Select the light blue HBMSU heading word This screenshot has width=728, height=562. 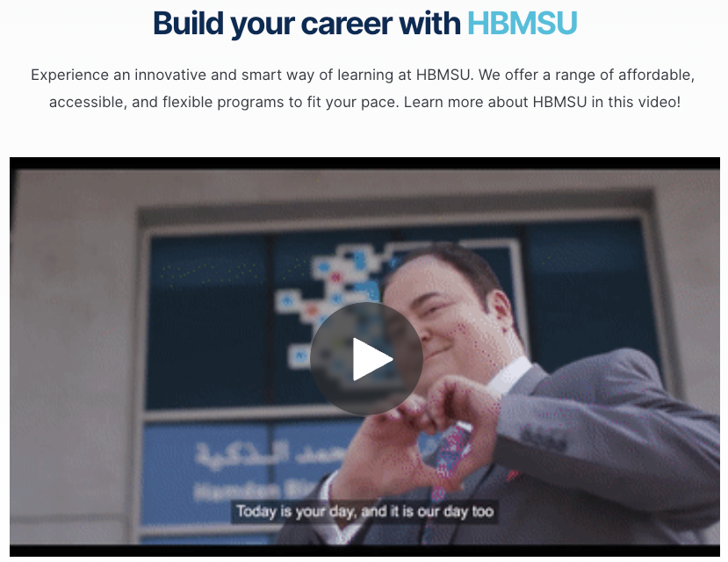point(522,22)
